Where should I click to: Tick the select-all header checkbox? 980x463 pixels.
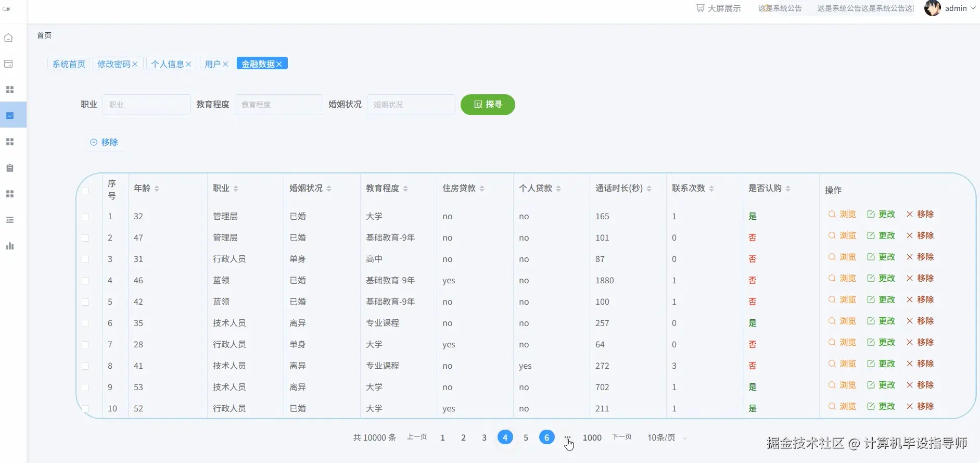(85, 190)
